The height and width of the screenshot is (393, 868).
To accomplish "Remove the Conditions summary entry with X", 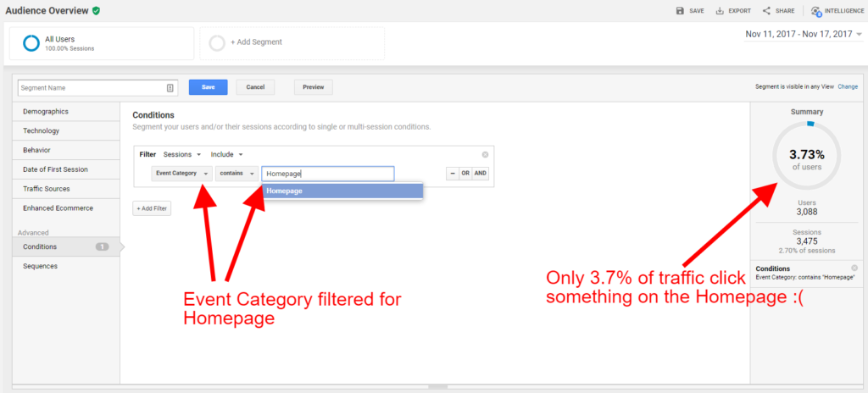I will pyautogui.click(x=854, y=268).
